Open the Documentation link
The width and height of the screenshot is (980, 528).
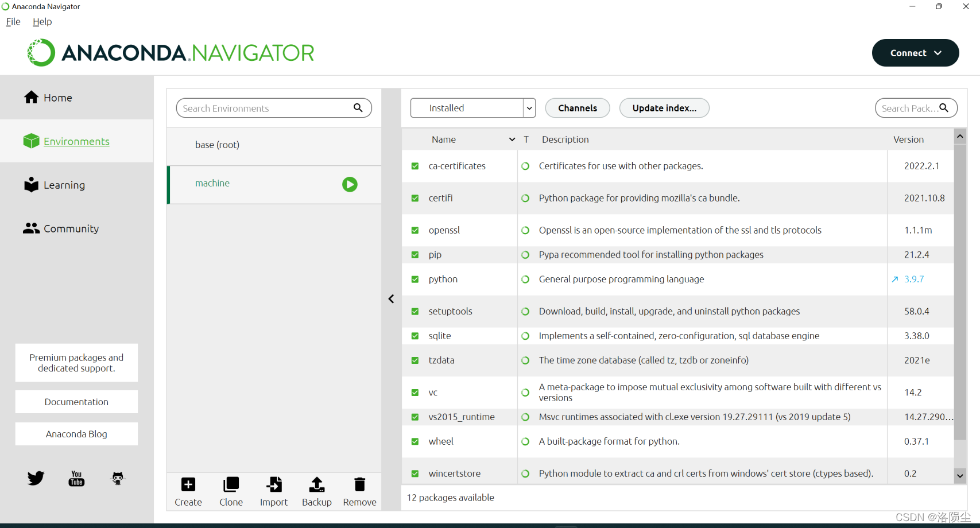pyautogui.click(x=76, y=402)
